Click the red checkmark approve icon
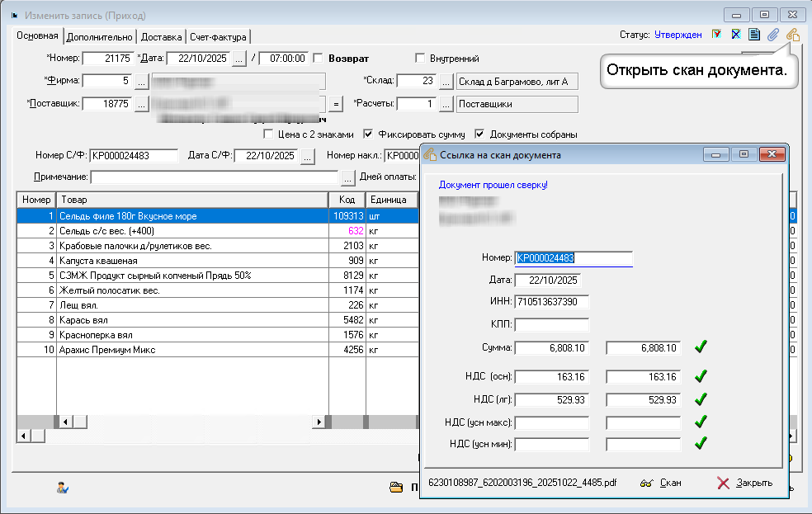Image resolution: width=812 pixels, height=514 pixels. coord(716,35)
